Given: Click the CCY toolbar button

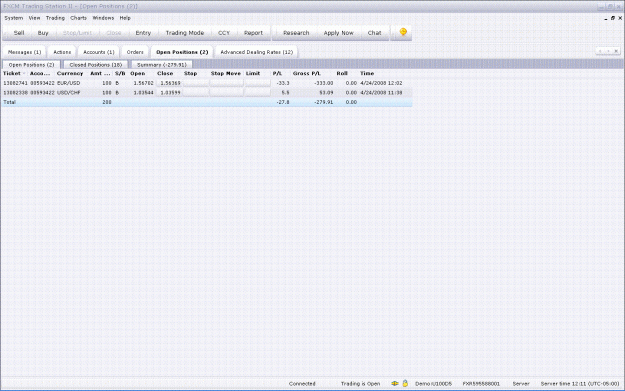Looking at the screenshot, I should (224, 33).
